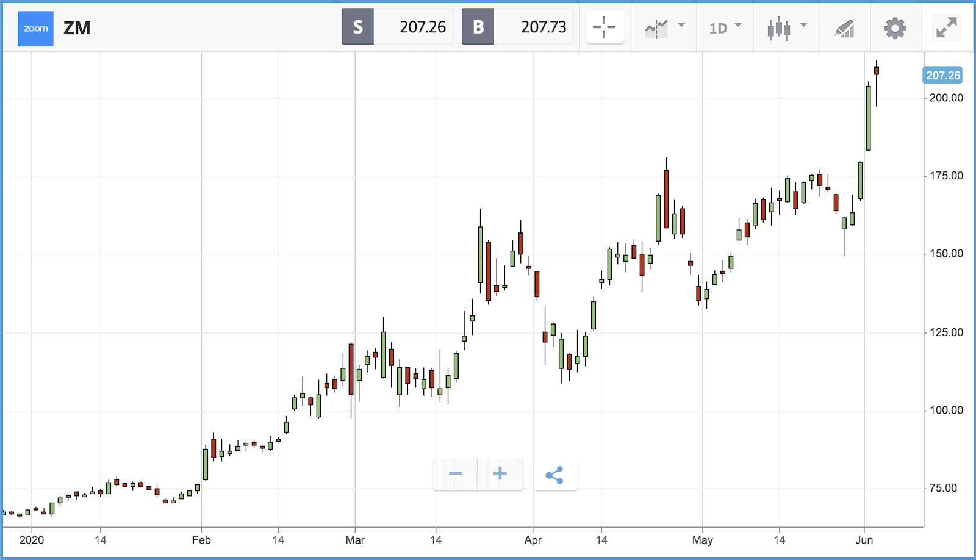
Task: Zoom out the chart with minus button
Action: pyautogui.click(x=455, y=474)
